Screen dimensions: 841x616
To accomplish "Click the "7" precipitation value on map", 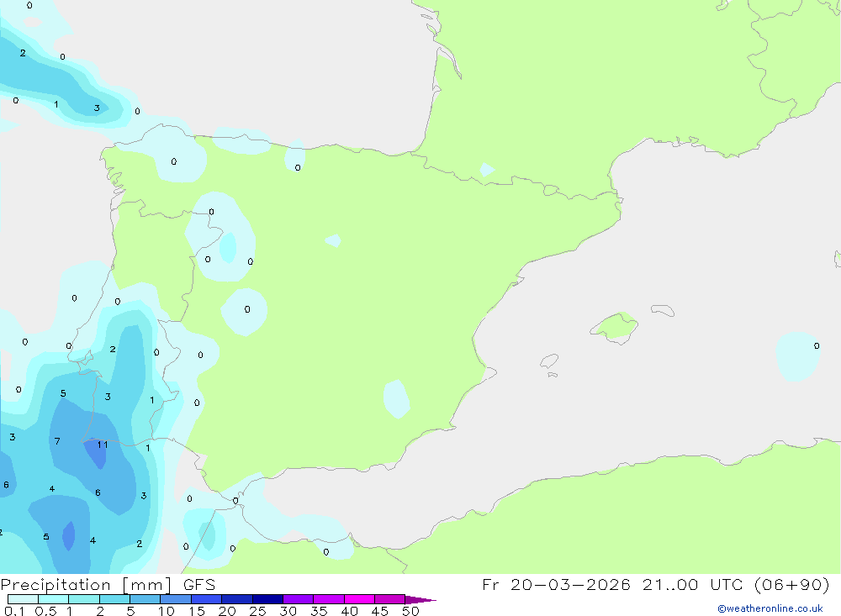I will point(57,441).
